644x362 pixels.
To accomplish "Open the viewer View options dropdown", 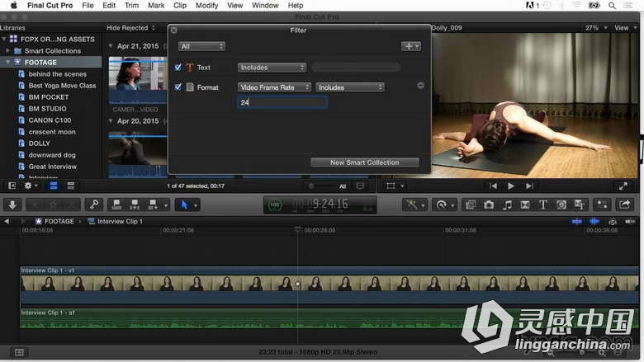I will (x=626, y=28).
